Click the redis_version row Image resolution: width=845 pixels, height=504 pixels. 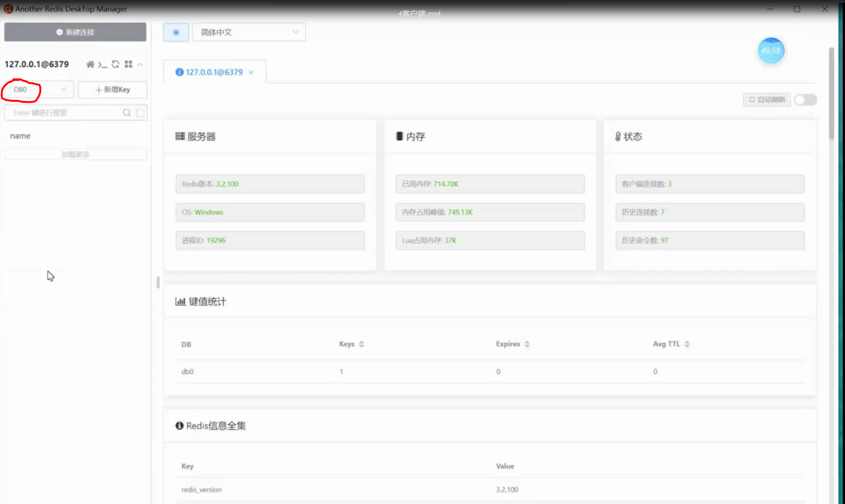(490, 490)
